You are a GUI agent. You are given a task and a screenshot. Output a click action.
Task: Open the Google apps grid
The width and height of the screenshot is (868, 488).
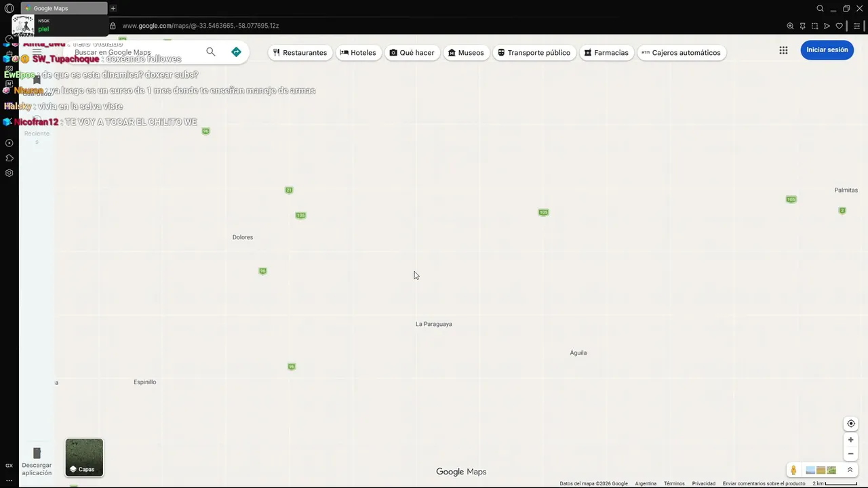click(x=783, y=50)
